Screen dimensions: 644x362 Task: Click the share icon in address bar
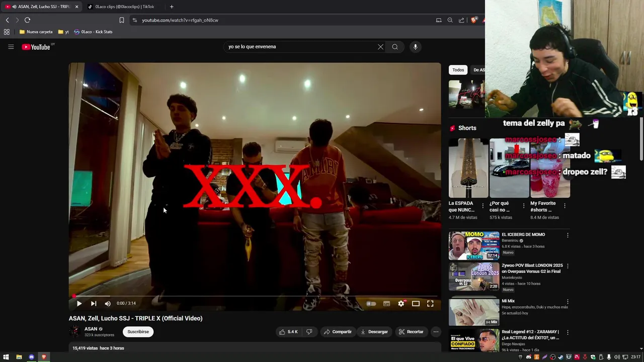[461, 20]
